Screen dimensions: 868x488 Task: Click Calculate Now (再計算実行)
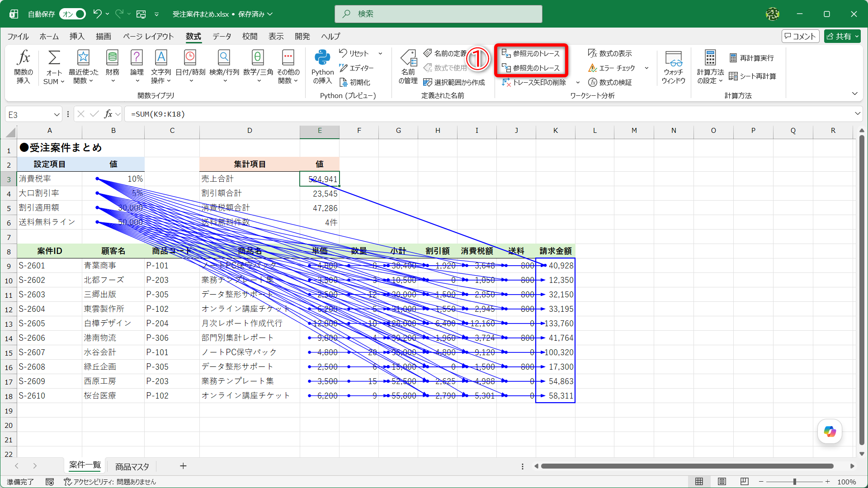click(x=751, y=58)
